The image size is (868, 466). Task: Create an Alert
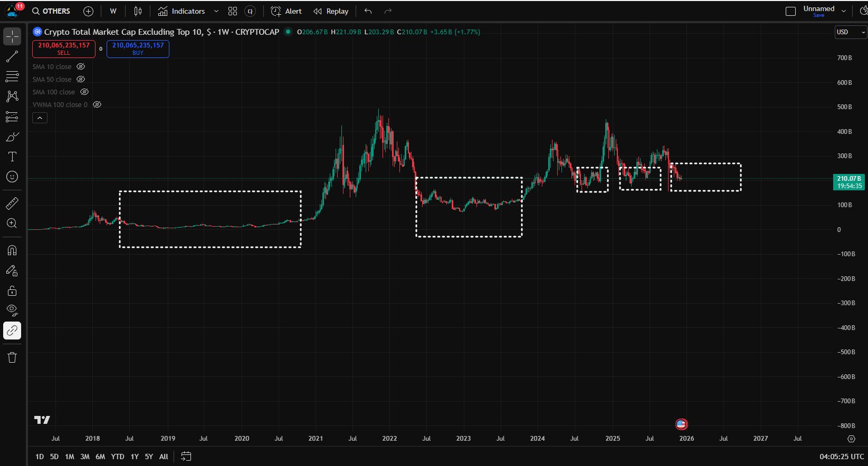click(286, 11)
